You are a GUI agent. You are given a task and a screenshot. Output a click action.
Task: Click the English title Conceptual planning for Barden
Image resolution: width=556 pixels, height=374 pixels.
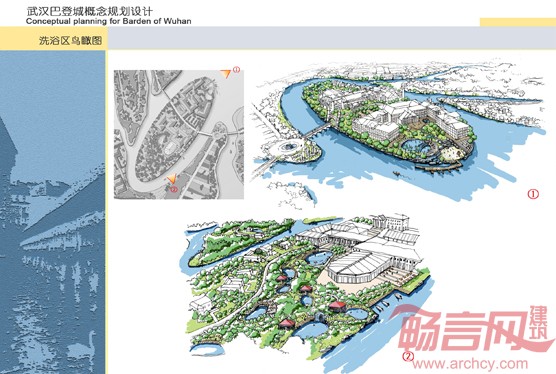click(x=109, y=21)
